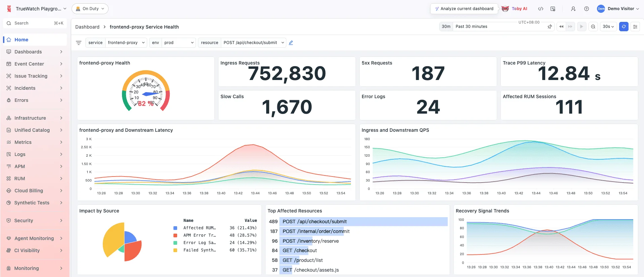Expand the Incidents sidebar chevron
The height and width of the screenshot is (277, 644).
[61, 88]
